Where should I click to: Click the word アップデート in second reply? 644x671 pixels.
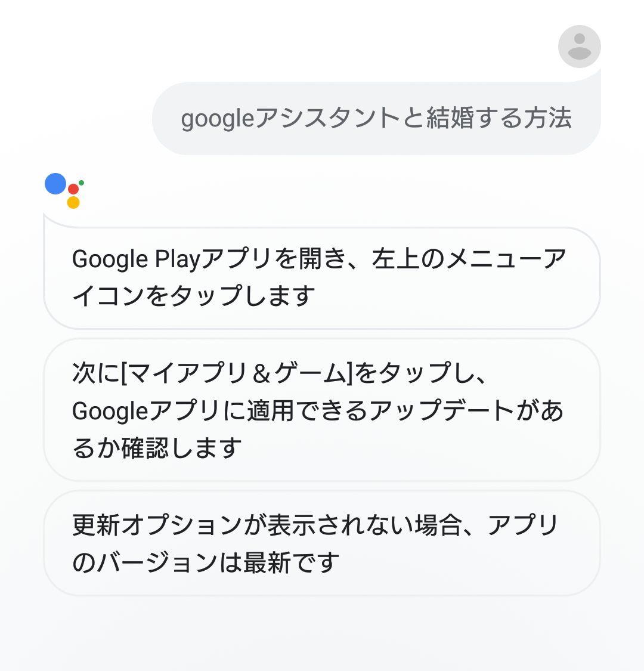point(441,411)
